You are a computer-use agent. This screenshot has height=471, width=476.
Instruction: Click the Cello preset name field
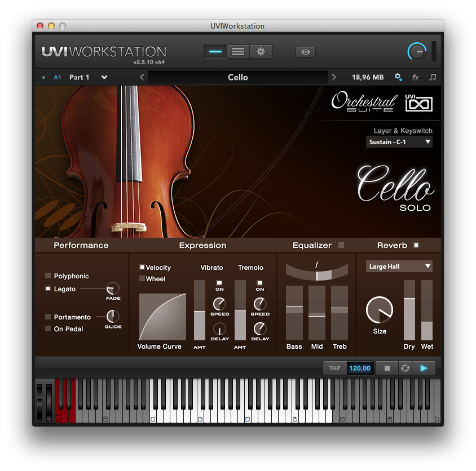point(237,77)
